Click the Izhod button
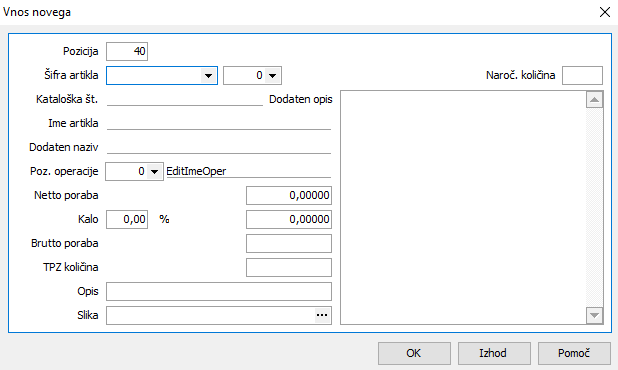 coord(494,353)
